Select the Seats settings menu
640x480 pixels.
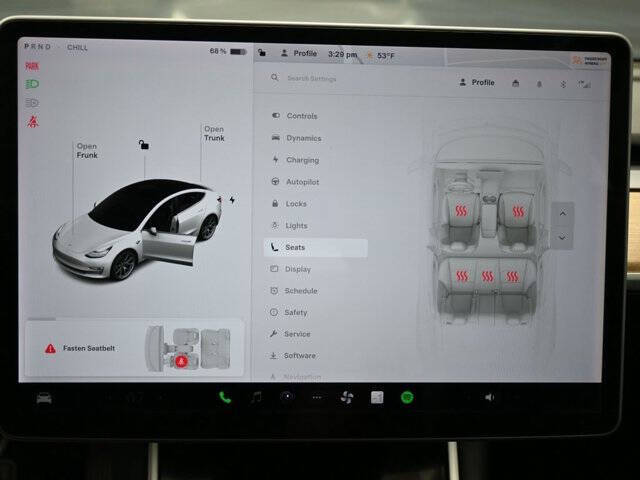pos(316,247)
